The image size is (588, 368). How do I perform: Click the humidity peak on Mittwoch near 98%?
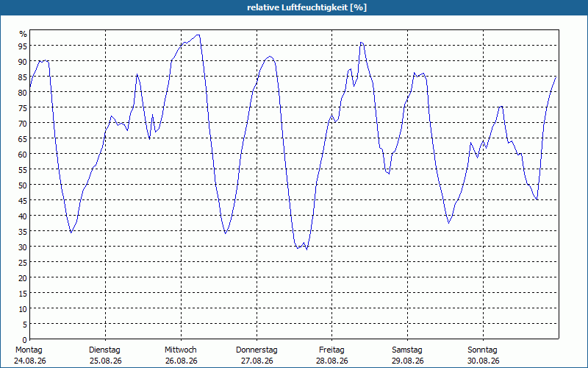tap(198, 35)
